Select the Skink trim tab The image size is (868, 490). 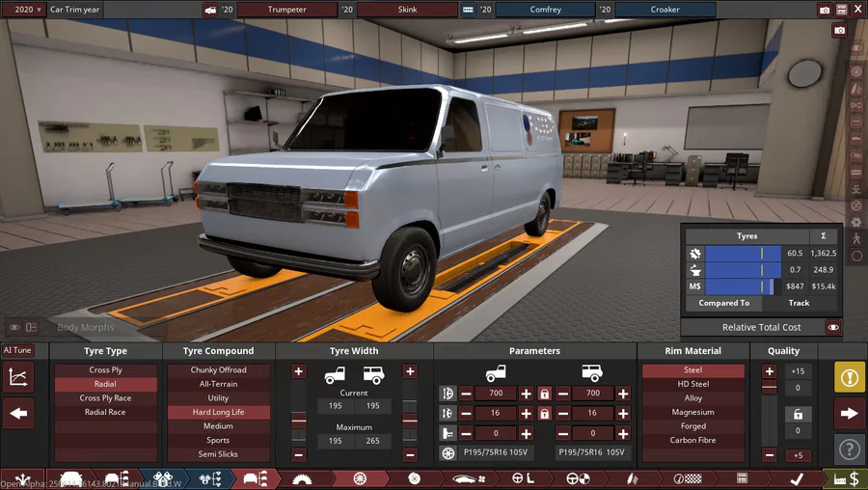tap(407, 10)
